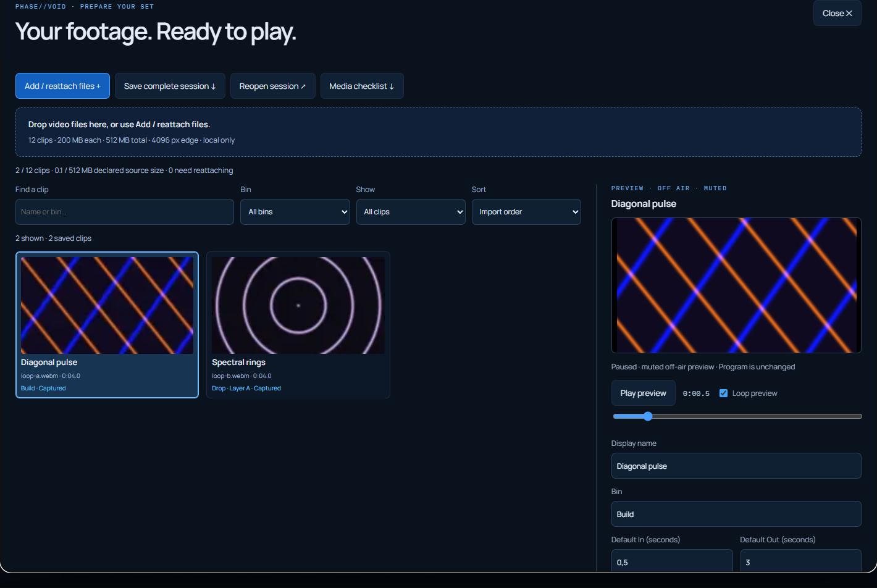877x588 pixels.
Task: Click the loop-b.webm file info text
Action: (x=241, y=376)
